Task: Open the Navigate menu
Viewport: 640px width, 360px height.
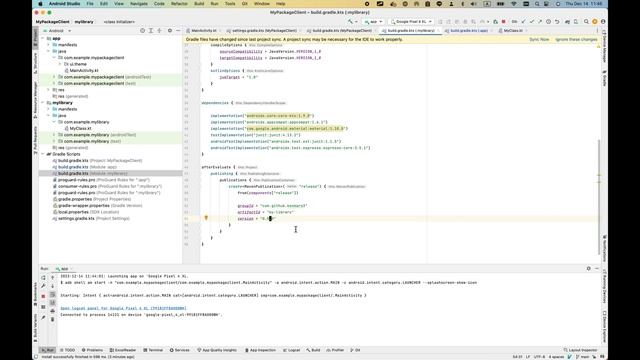Action: (139, 4)
